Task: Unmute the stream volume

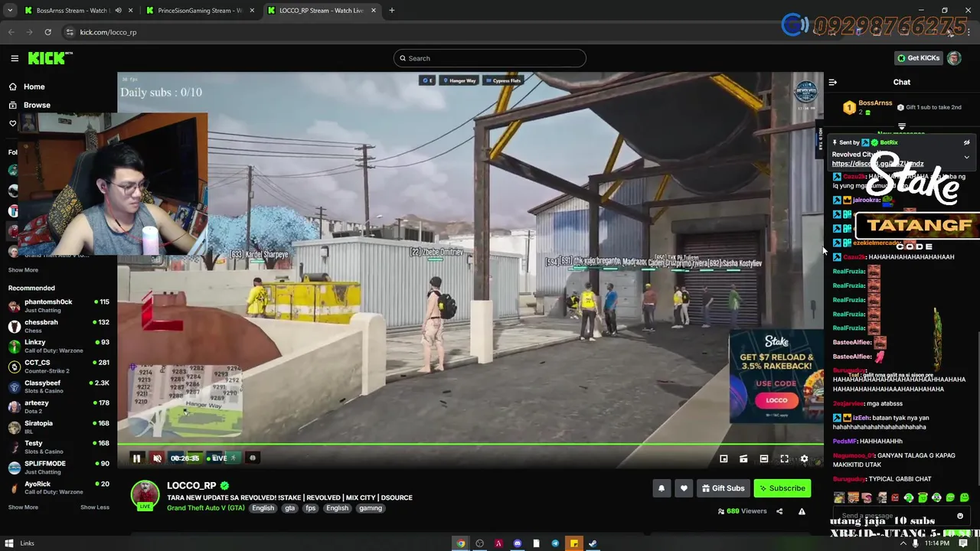Action: 157,458
